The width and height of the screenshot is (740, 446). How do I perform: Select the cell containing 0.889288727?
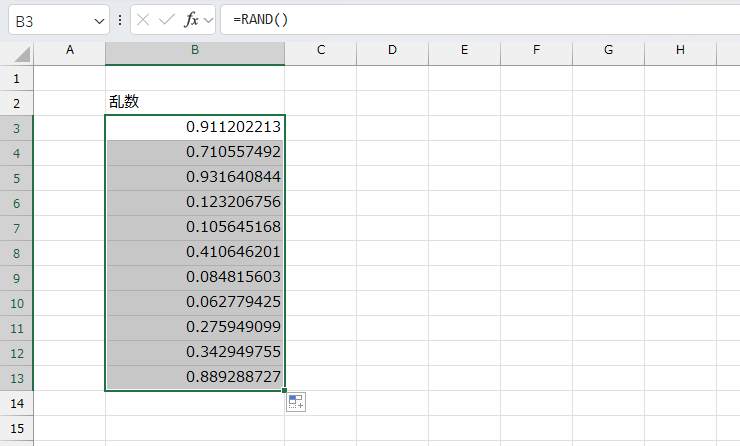194,377
